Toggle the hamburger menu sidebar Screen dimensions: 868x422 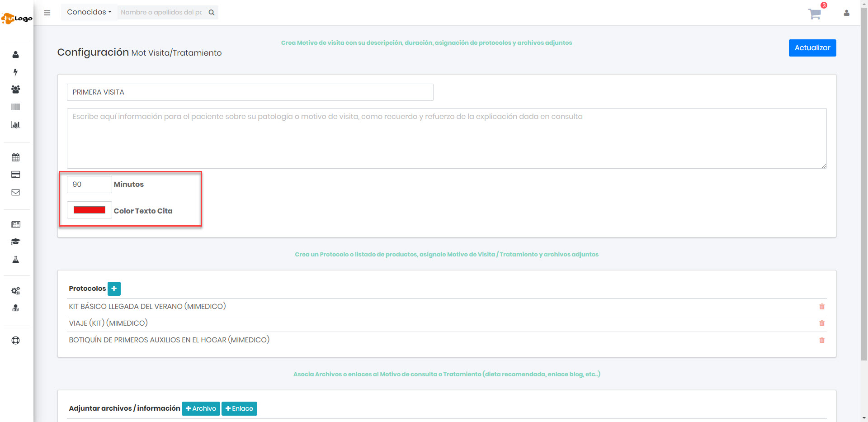coord(47,13)
